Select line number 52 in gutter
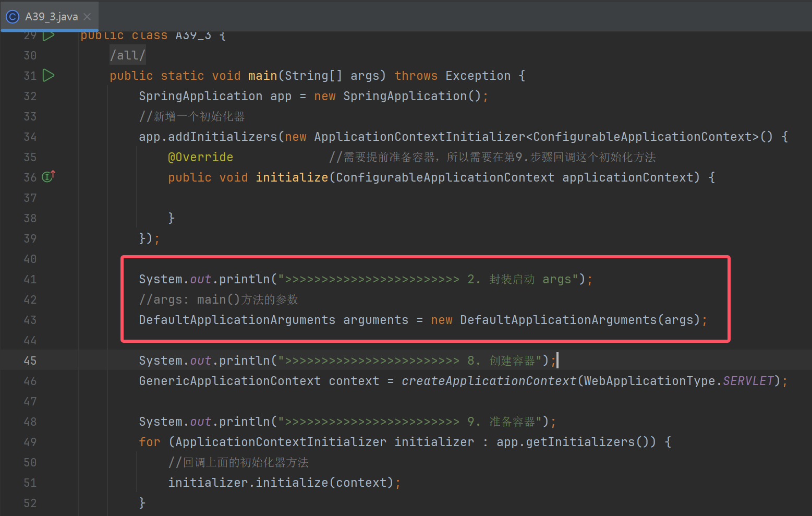Image resolution: width=812 pixels, height=516 pixels. (x=30, y=503)
